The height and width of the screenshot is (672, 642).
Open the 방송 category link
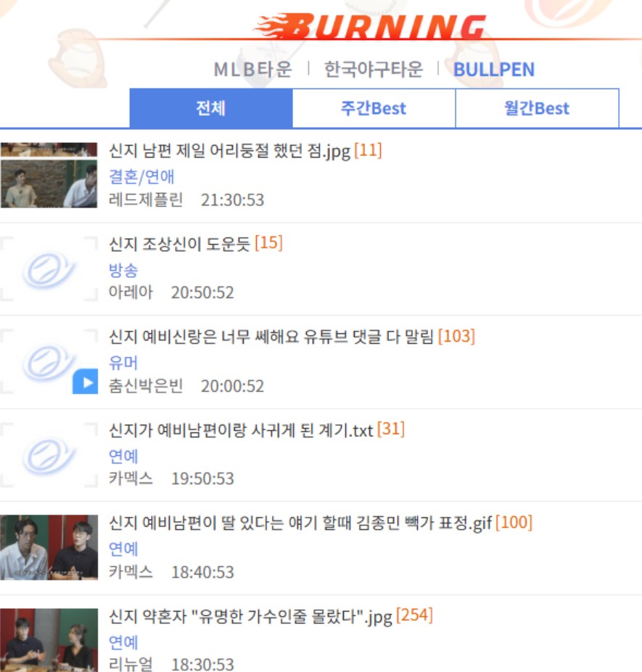click(123, 270)
